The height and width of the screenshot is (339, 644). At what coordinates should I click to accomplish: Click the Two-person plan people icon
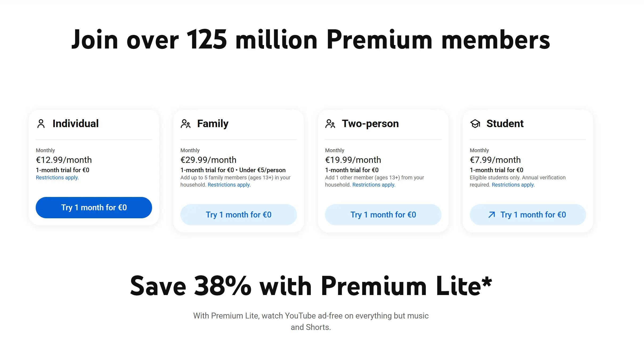point(330,124)
